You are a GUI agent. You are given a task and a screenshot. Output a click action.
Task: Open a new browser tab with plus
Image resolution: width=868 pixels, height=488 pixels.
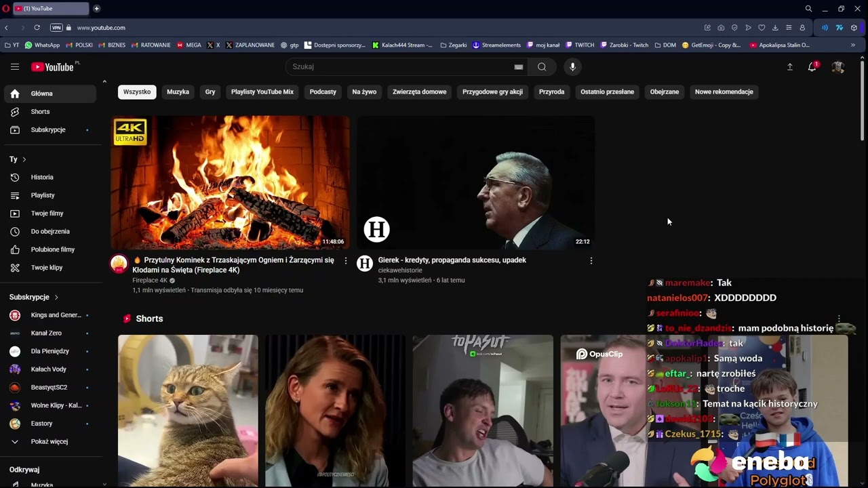point(96,9)
